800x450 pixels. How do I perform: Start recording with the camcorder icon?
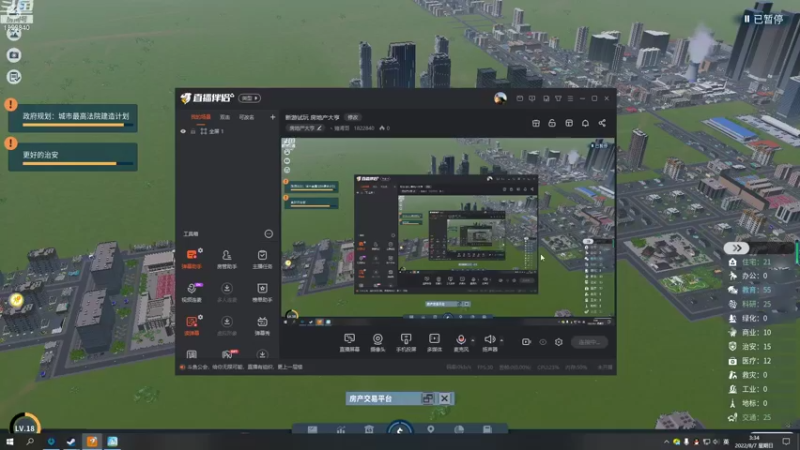[x=526, y=342]
